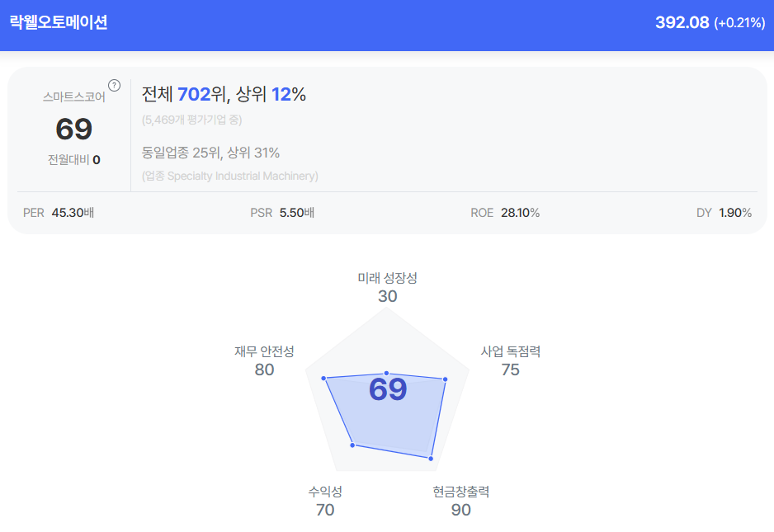Screen dimensions: 774x532
Task: Click the Specialty Industrial Machinery industry label
Action: click(230, 176)
